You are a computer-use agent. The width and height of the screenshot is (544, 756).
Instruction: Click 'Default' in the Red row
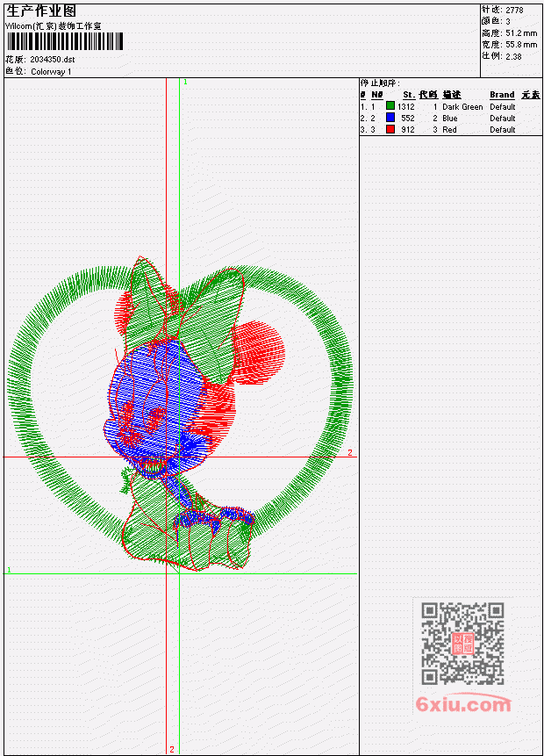pos(503,130)
